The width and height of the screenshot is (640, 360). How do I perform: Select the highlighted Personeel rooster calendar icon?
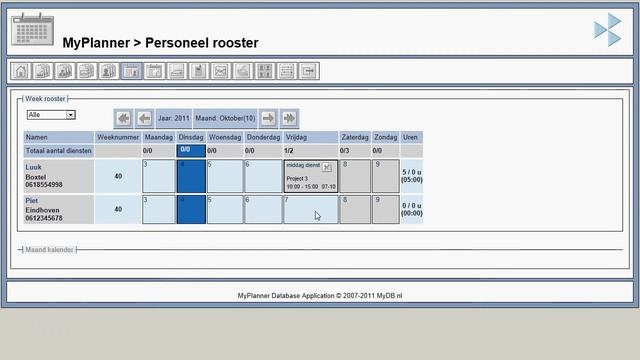pyautogui.click(x=131, y=71)
